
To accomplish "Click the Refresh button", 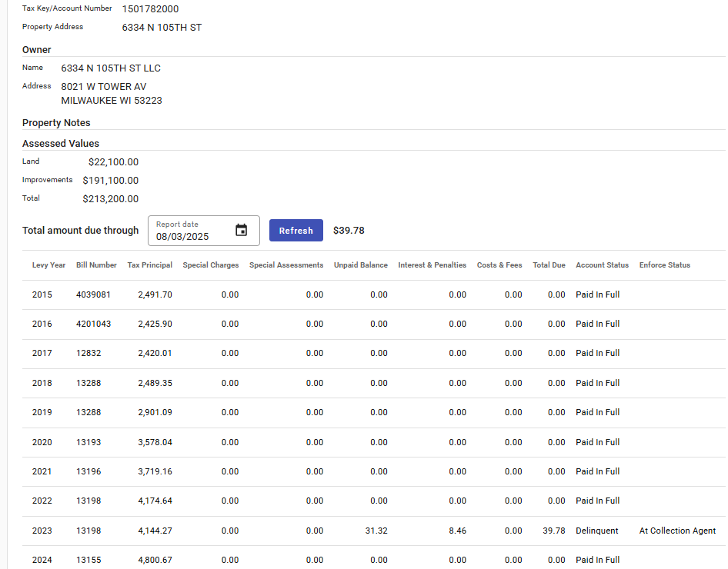I will click(296, 231).
